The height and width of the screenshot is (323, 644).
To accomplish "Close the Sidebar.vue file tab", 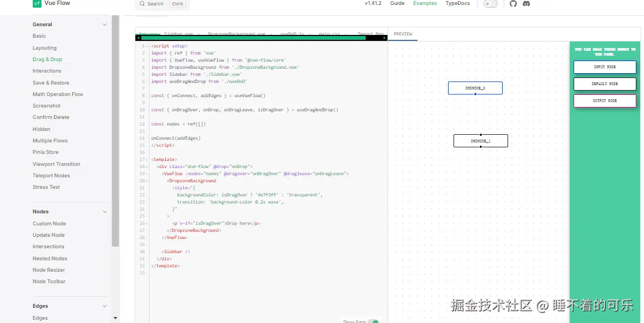I will pos(198,34).
